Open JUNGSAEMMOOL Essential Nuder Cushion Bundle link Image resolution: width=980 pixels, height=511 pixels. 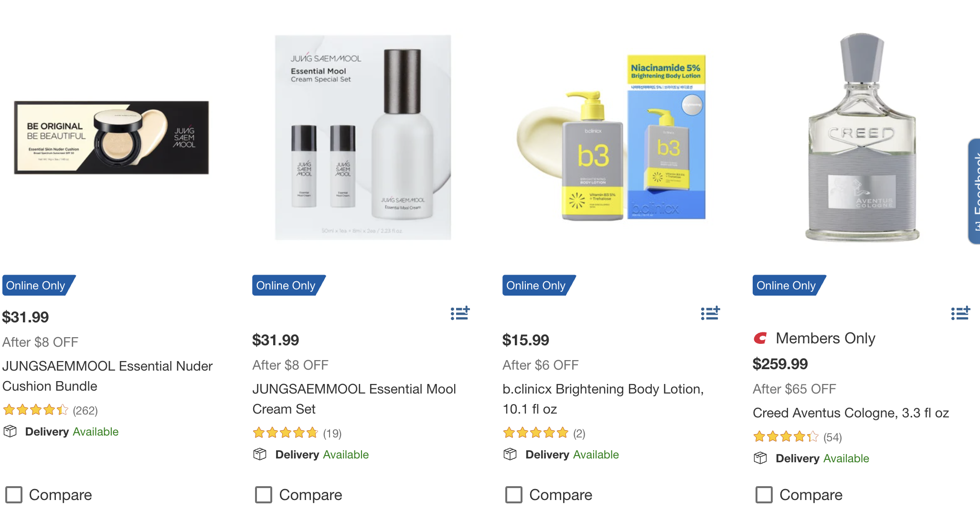107,376
